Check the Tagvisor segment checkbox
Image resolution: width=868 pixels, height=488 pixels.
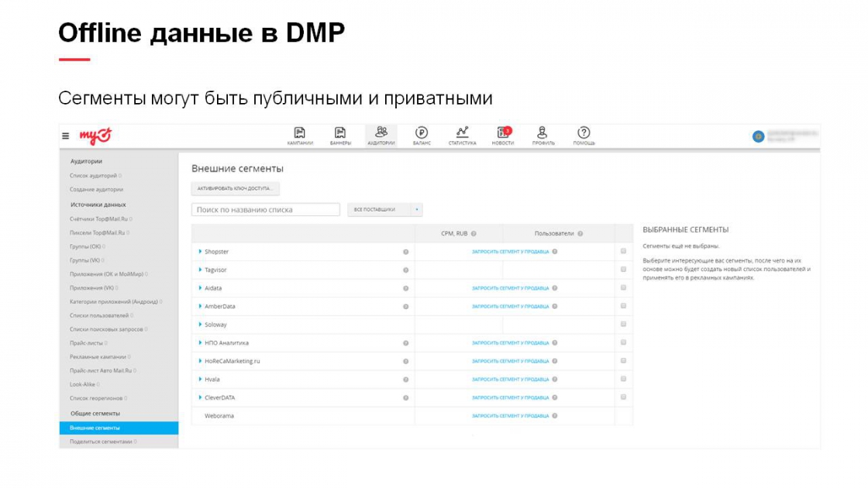coord(623,270)
